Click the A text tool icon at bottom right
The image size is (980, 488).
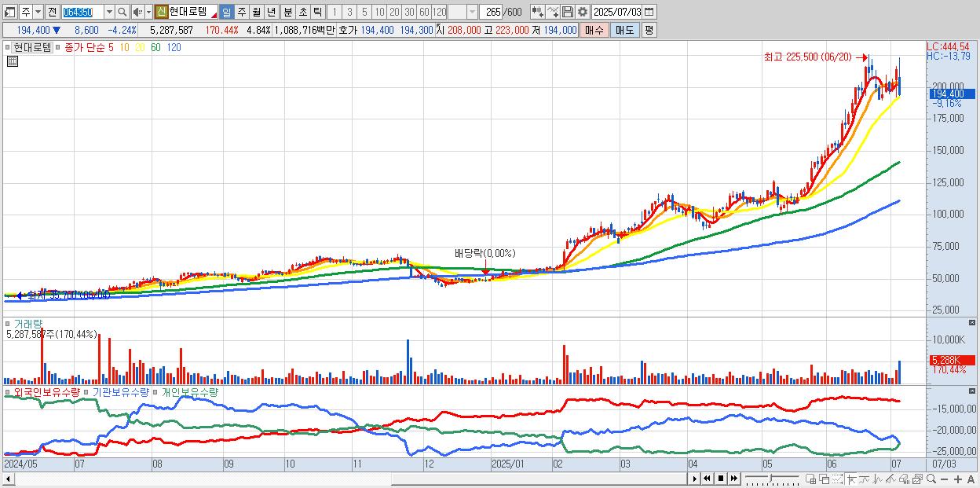(971, 479)
